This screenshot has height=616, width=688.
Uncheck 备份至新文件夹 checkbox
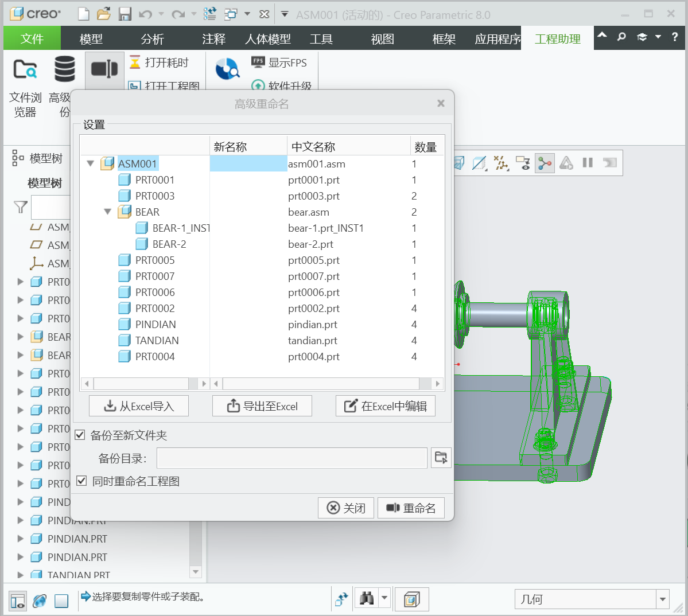(x=80, y=435)
